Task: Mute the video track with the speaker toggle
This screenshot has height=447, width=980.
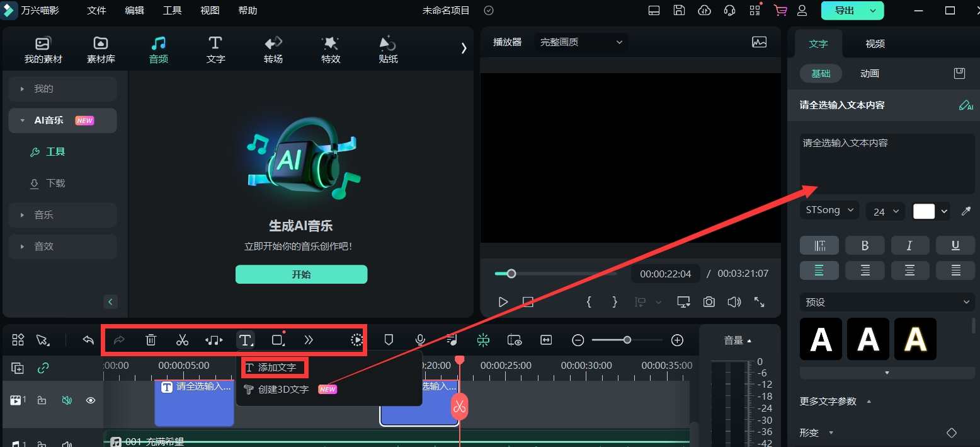Action: click(x=66, y=400)
